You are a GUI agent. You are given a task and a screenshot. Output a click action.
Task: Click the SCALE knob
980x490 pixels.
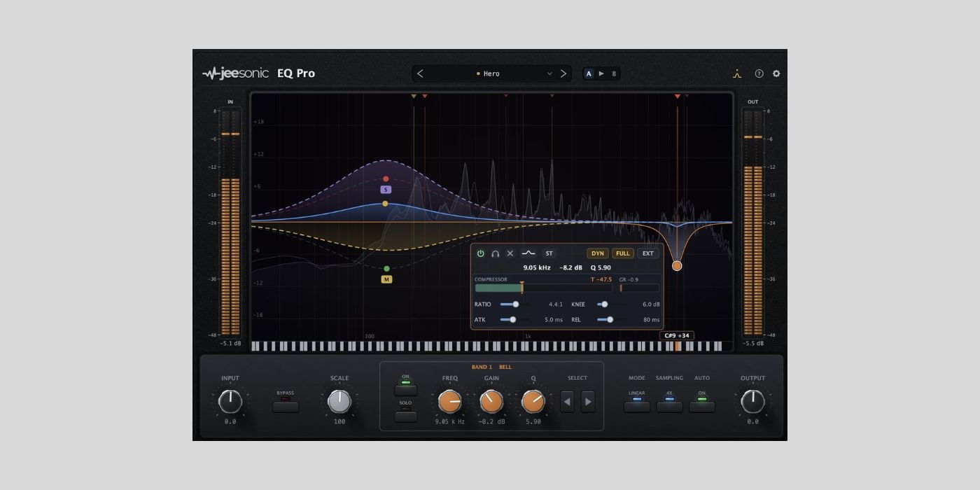point(339,402)
